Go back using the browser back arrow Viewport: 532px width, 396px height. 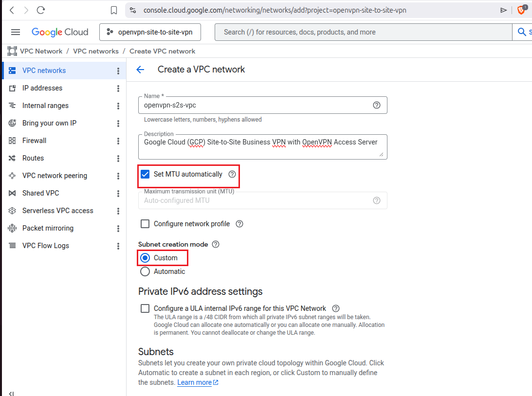tap(12, 10)
